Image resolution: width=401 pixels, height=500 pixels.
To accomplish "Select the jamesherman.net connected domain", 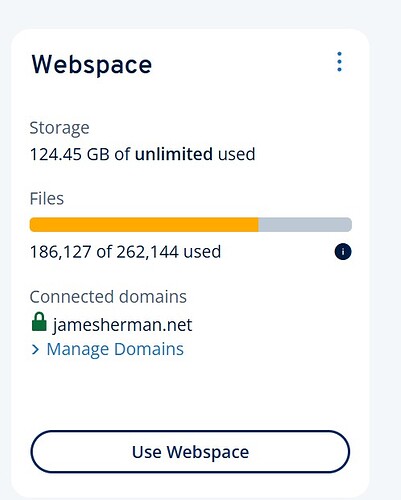I will pyautogui.click(x=122, y=325).
